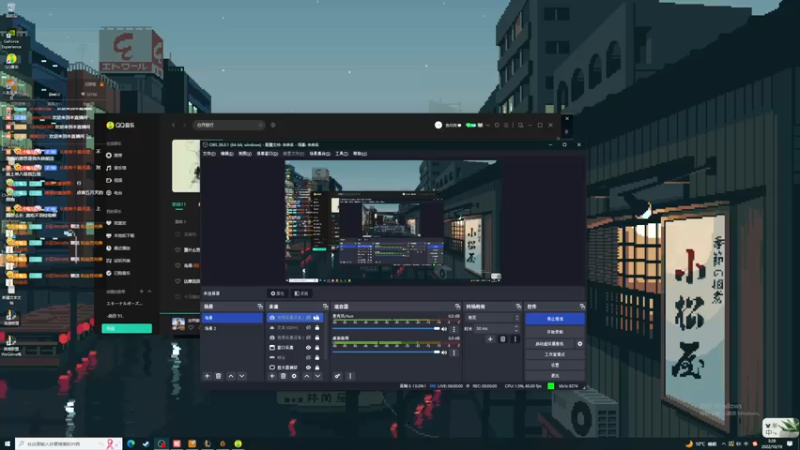Open OBS Tools menu
Screen dimensions: 800x450
[342, 154]
